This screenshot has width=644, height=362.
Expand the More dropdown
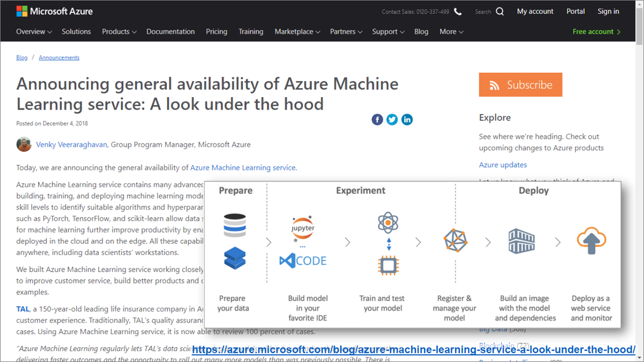(451, 32)
